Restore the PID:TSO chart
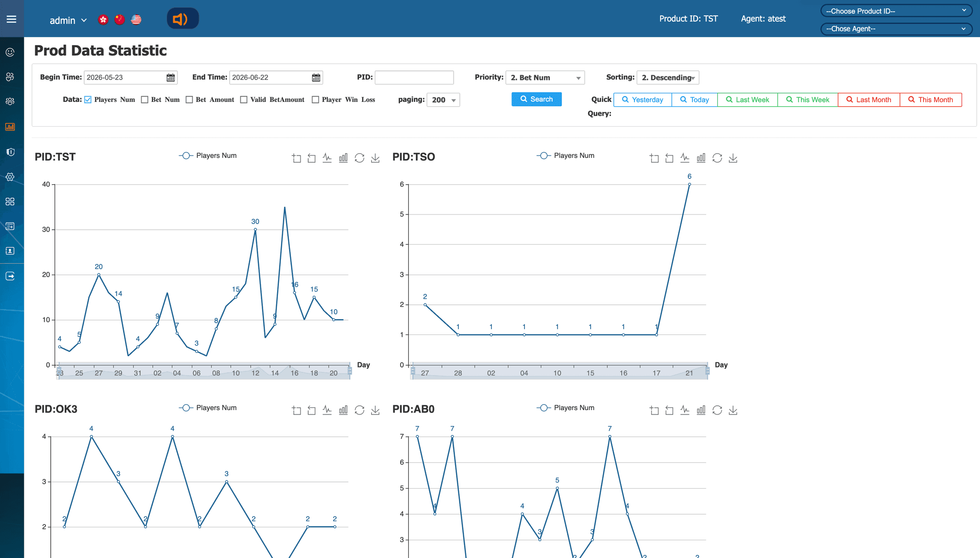The image size is (980, 558). (717, 158)
